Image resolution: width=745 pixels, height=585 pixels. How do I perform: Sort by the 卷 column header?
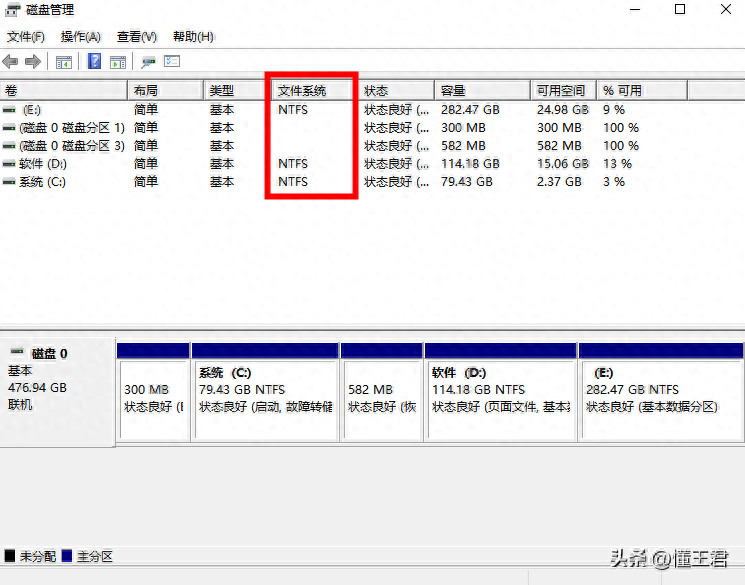64,90
